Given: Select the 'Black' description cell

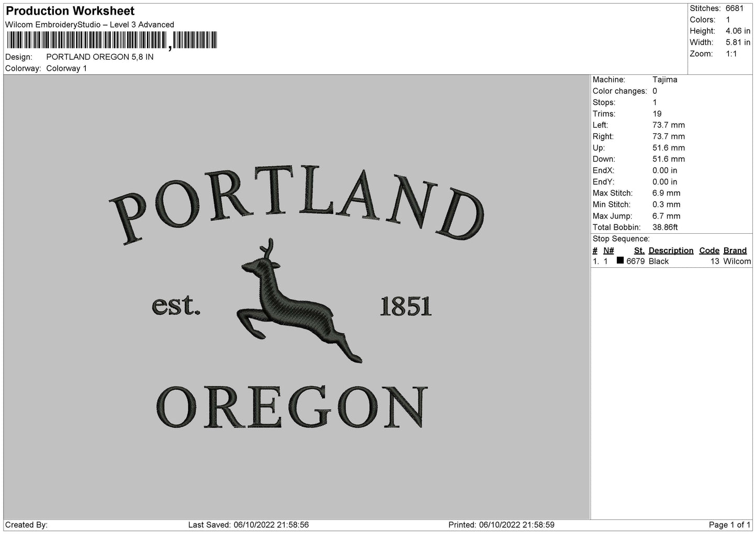Looking at the screenshot, I should [659, 262].
